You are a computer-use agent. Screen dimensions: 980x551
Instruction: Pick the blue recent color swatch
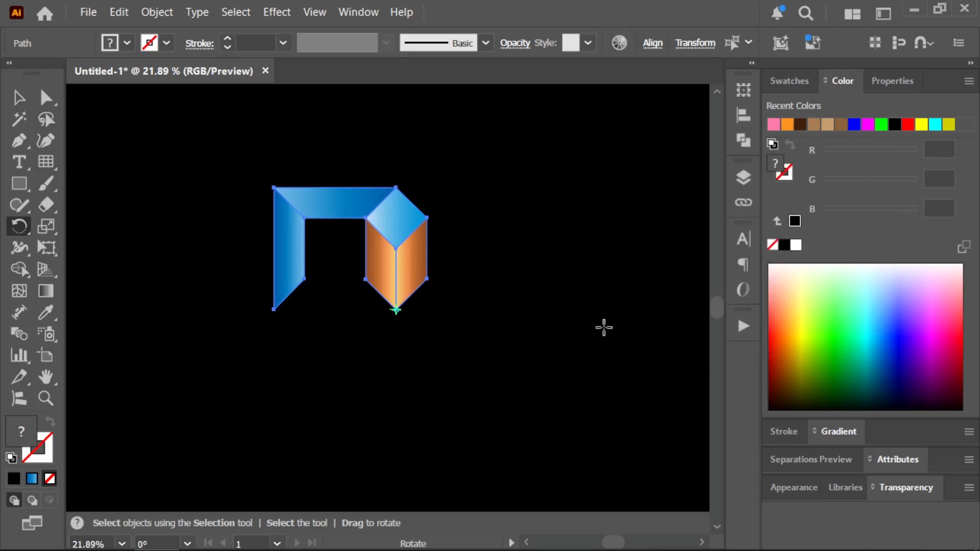[854, 124]
